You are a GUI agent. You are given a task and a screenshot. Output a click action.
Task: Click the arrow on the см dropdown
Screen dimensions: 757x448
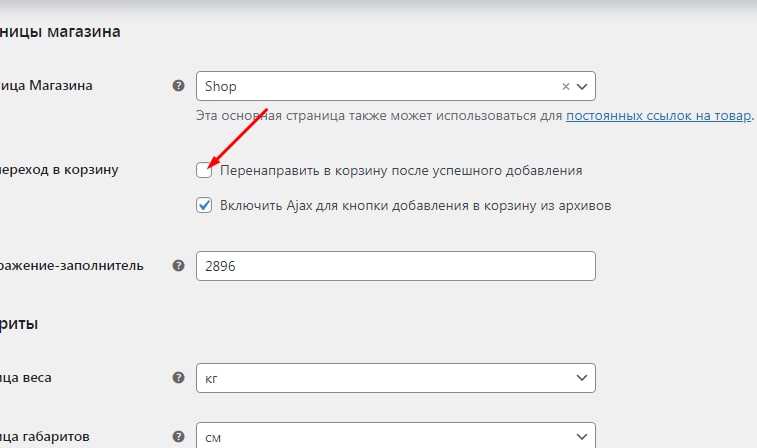pyautogui.click(x=583, y=437)
